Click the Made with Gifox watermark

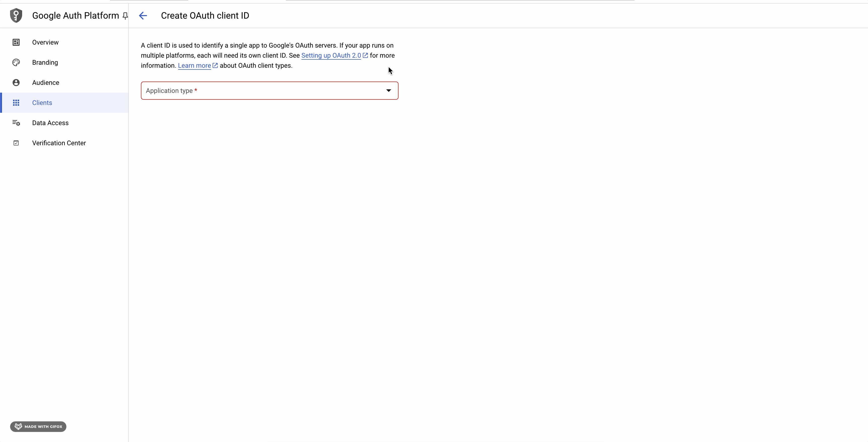[38, 426]
